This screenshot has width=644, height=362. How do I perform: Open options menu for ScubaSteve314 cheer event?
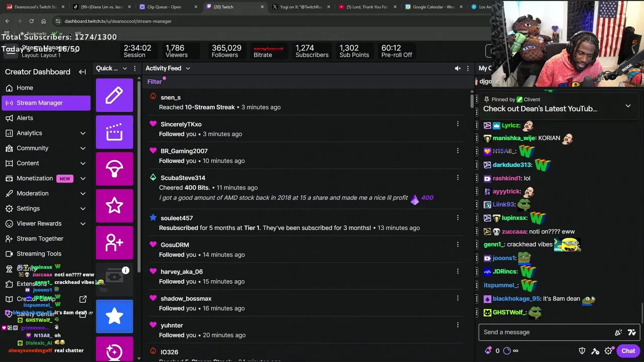[x=458, y=177]
